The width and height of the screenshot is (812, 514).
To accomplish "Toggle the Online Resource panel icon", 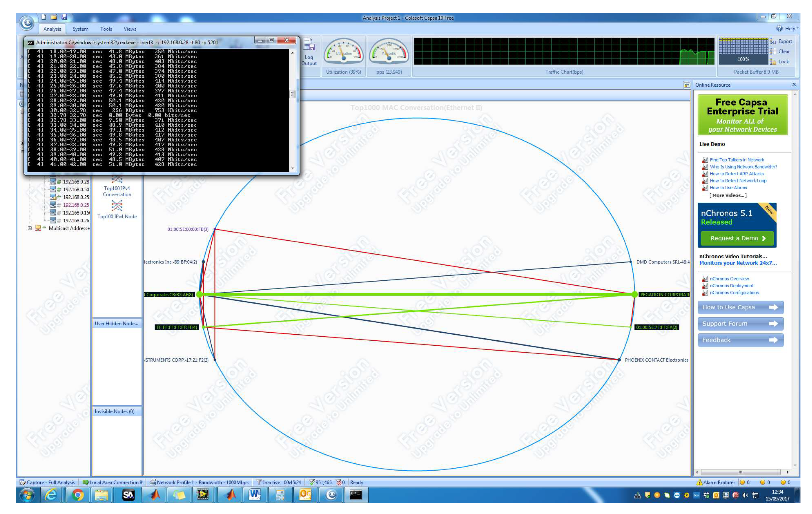I will click(686, 85).
